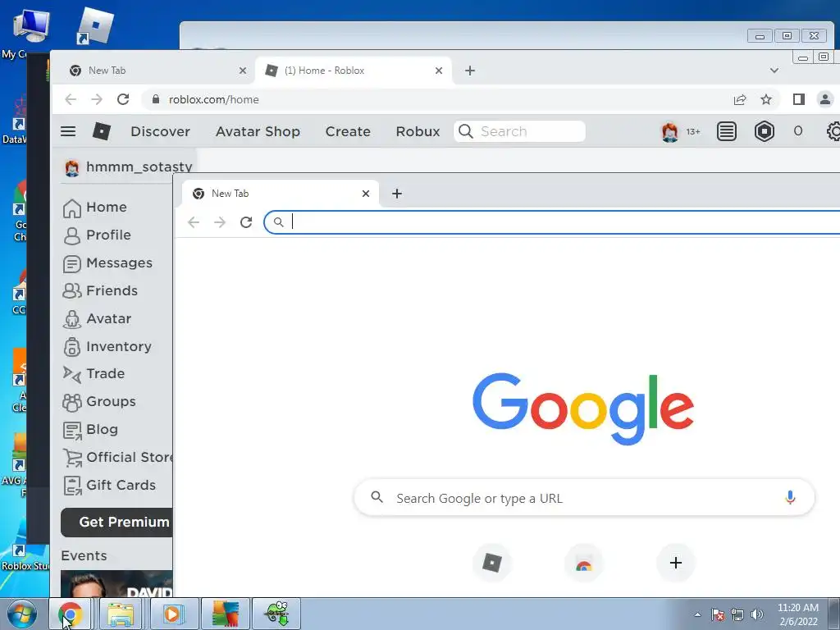
Task: Click the Official Store cart icon
Action: (x=72, y=458)
